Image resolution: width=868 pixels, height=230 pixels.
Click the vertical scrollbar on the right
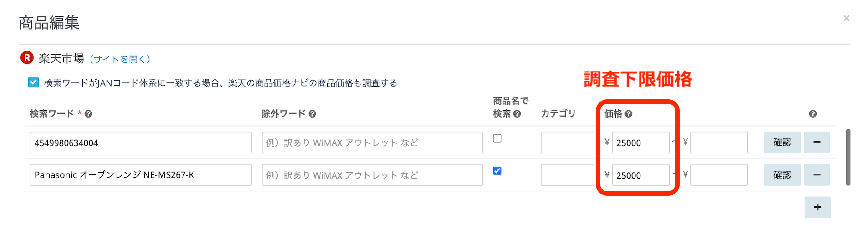[x=848, y=157]
